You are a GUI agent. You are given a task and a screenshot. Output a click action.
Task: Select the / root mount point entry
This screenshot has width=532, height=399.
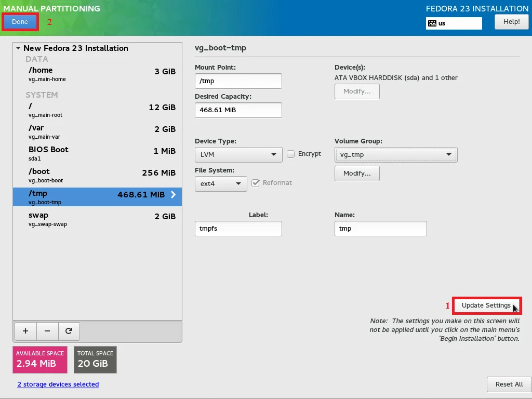pos(97,110)
